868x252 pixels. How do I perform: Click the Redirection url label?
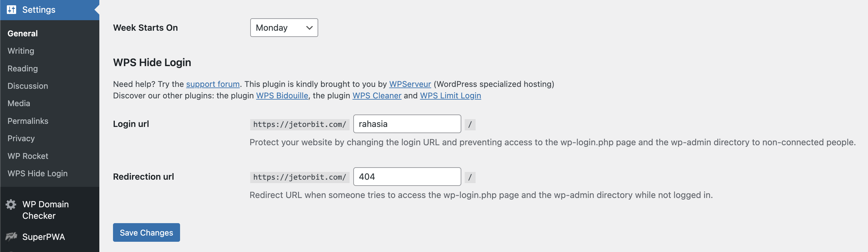pos(143,177)
